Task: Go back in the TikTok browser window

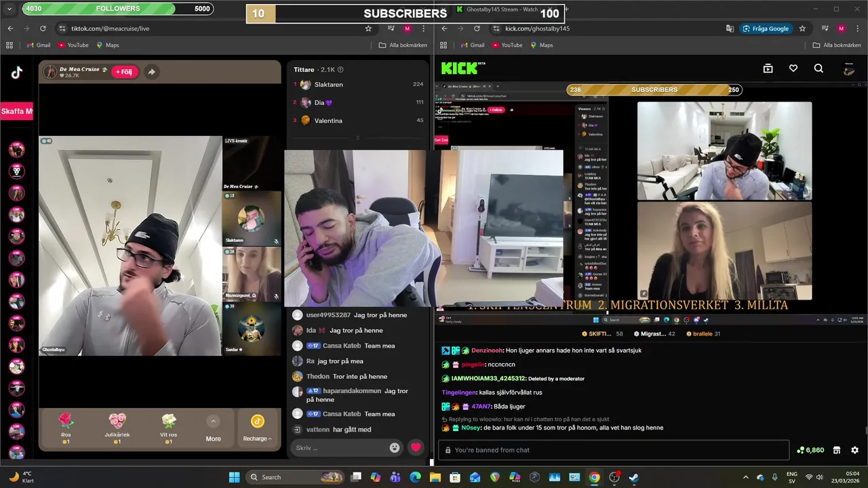Action: pos(10,28)
